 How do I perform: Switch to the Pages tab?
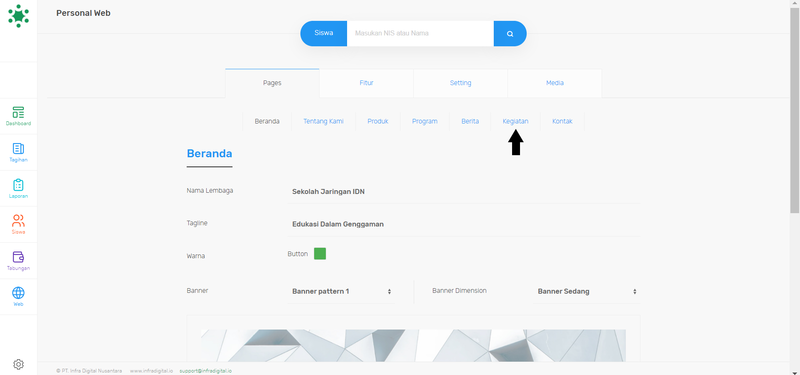click(x=272, y=83)
